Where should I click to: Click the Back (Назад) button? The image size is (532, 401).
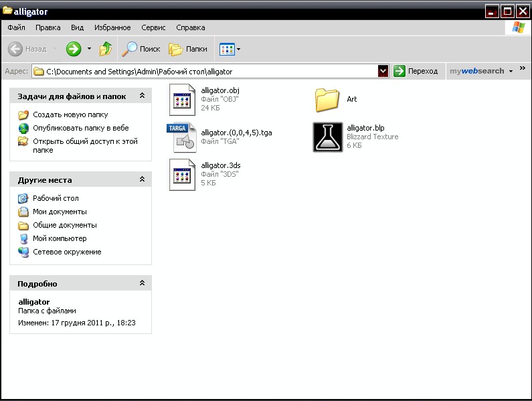click(27, 50)
